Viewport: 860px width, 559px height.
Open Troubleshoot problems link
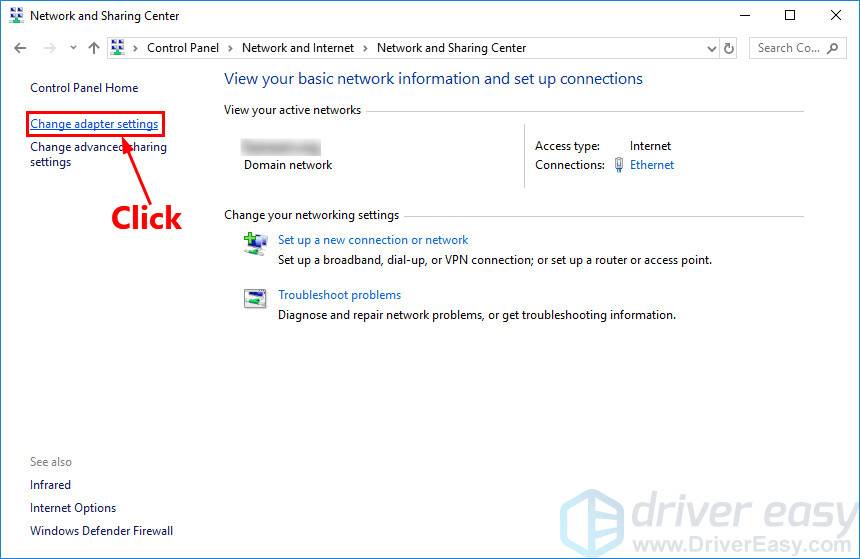pyautogui.click(x=340, y=295)
